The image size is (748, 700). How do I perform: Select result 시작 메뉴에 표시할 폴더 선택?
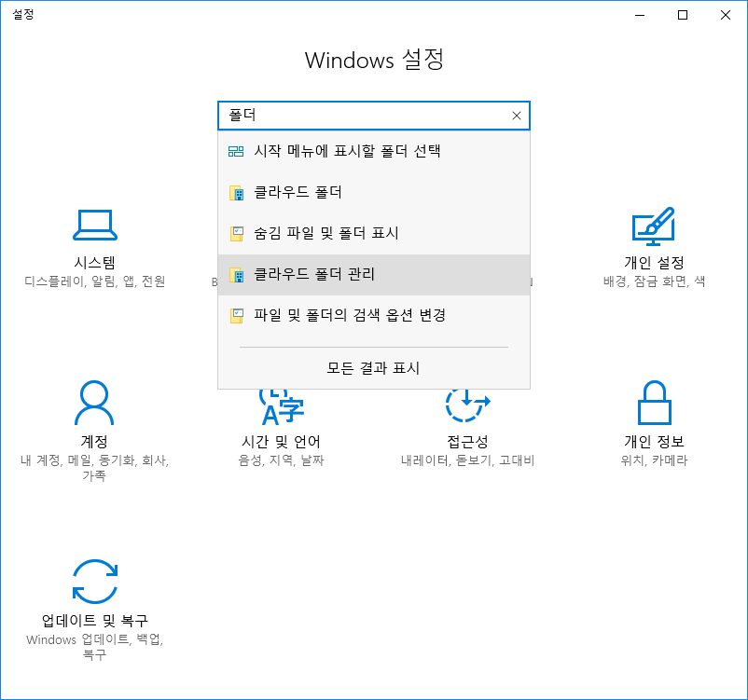[374, 151]
